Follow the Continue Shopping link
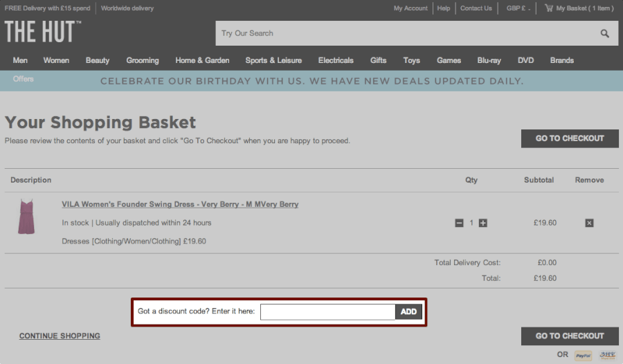623x364 pixels. [x=60, y=336]
